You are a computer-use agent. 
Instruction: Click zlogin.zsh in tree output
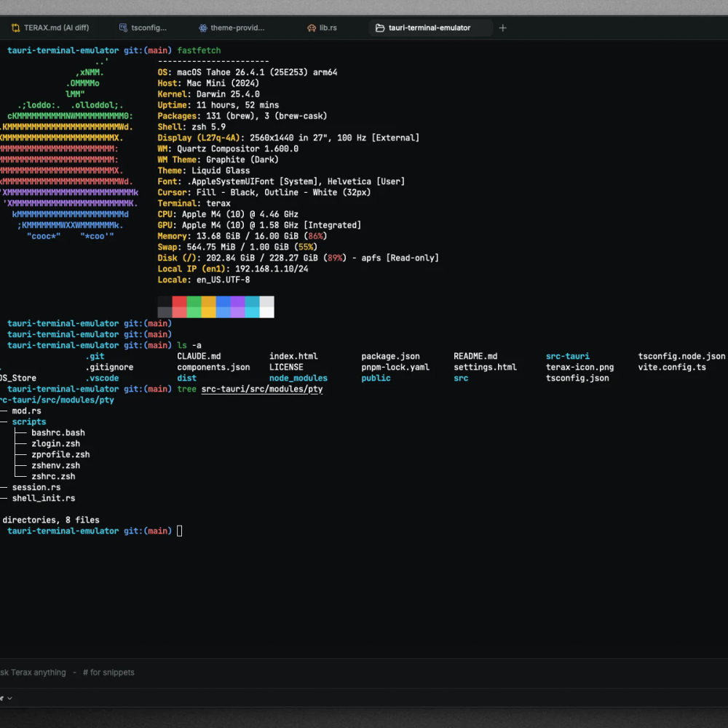click(56, 444)
